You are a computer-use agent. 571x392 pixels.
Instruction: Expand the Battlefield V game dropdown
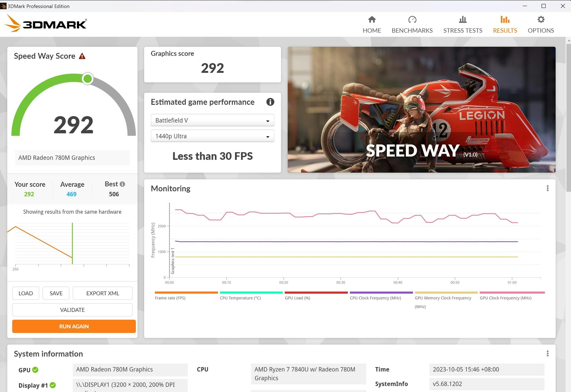tap(212, 120)
